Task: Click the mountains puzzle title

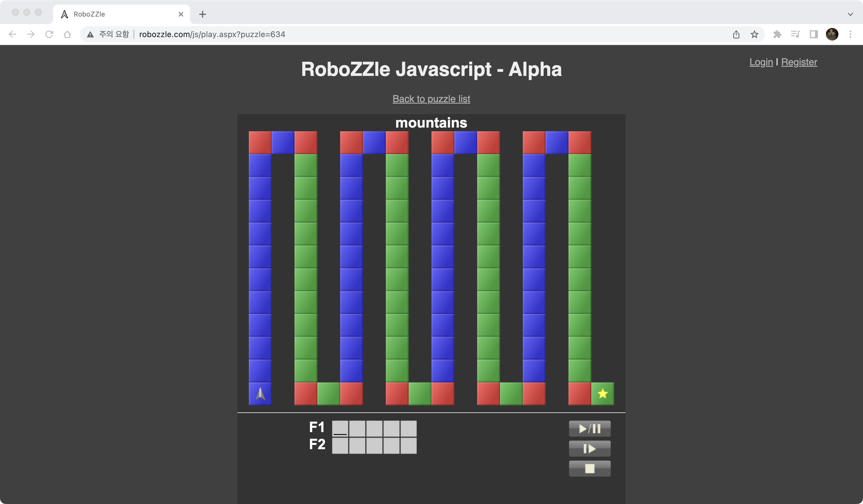Action: coord(431,123)
